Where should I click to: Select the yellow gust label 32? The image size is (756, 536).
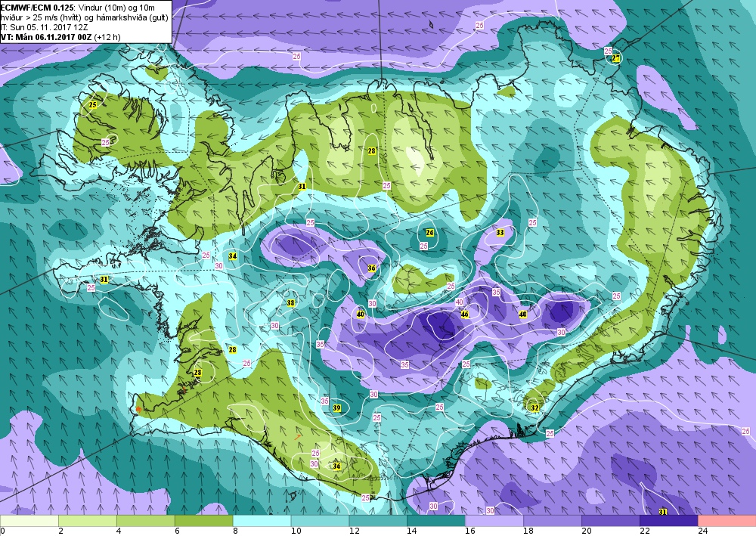[x=534, y=407]
